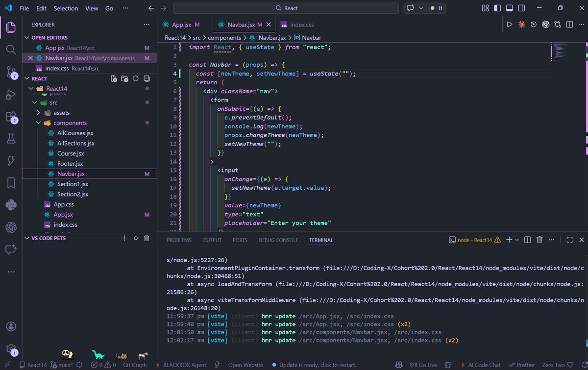Kill terminal with trash icon

[539, 240]
